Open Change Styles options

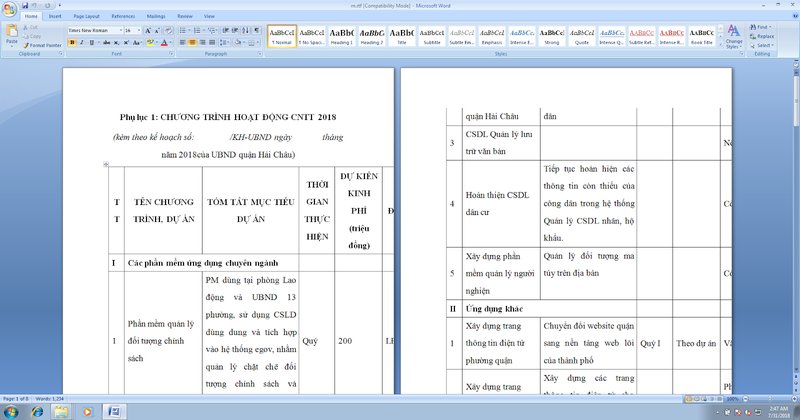[733, 38]
